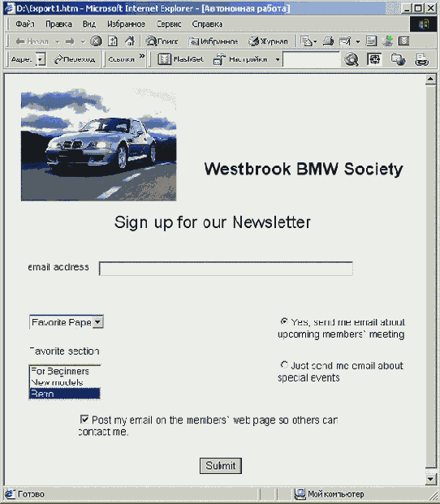This screenshot has height=504, width=440.
Task: Go to Home page icon
Action: 130,41
